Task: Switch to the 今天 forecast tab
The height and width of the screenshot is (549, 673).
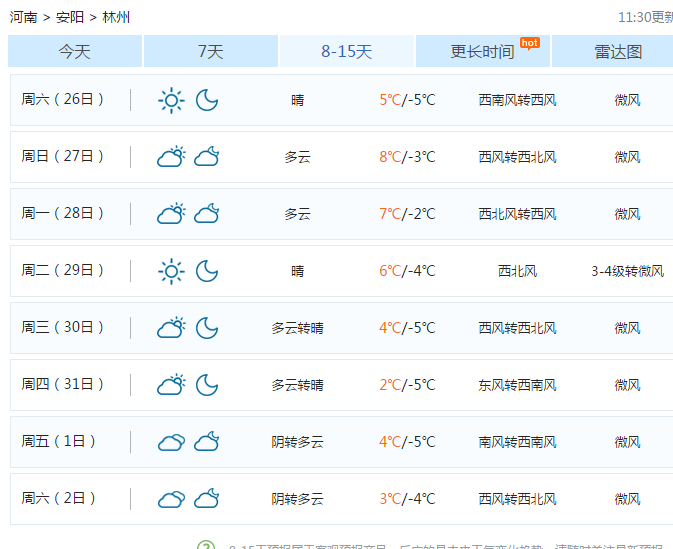Action: (75, 52)
